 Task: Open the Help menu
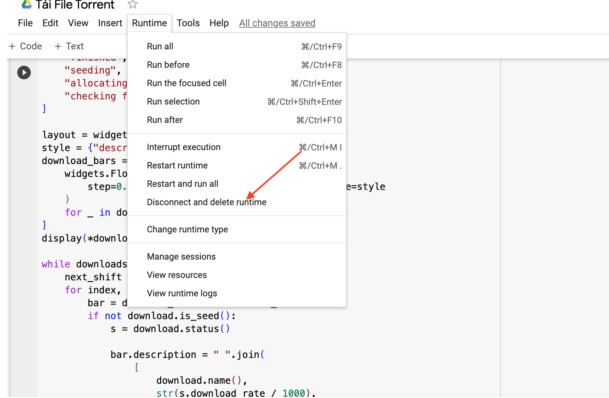pyautogui.click(x=219, y=23)
